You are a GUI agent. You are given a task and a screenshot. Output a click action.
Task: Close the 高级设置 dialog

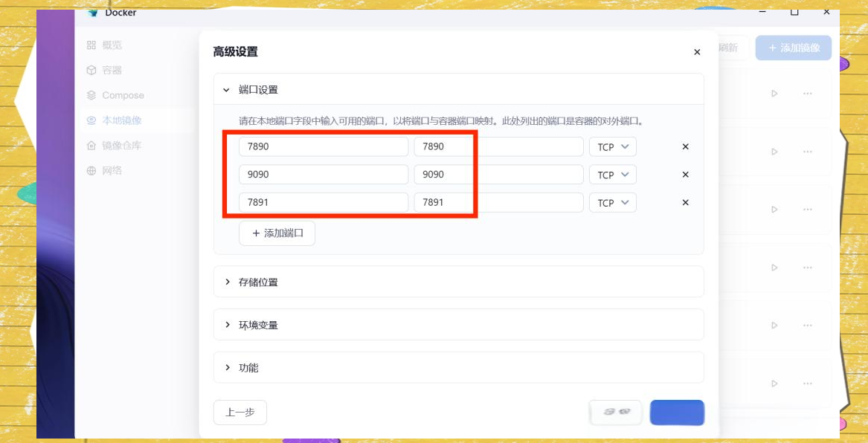pyautogui.click(x=697, y=52)
